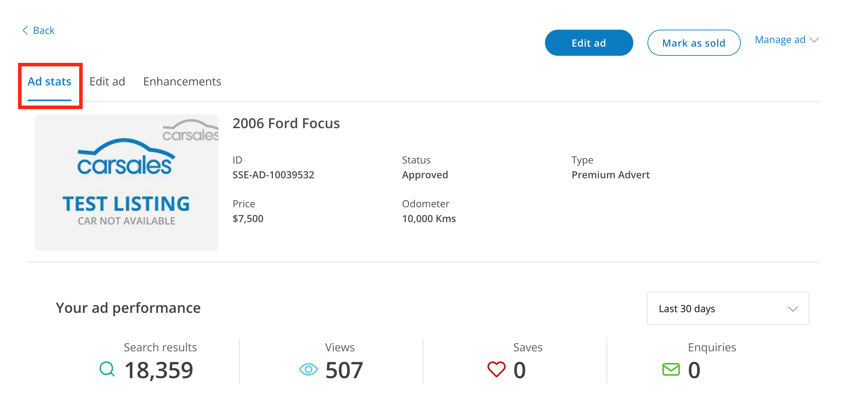This screenshot has height=399, width=868.
Task: Click the 18,359 search results count
Action: [x=159, y=370]
